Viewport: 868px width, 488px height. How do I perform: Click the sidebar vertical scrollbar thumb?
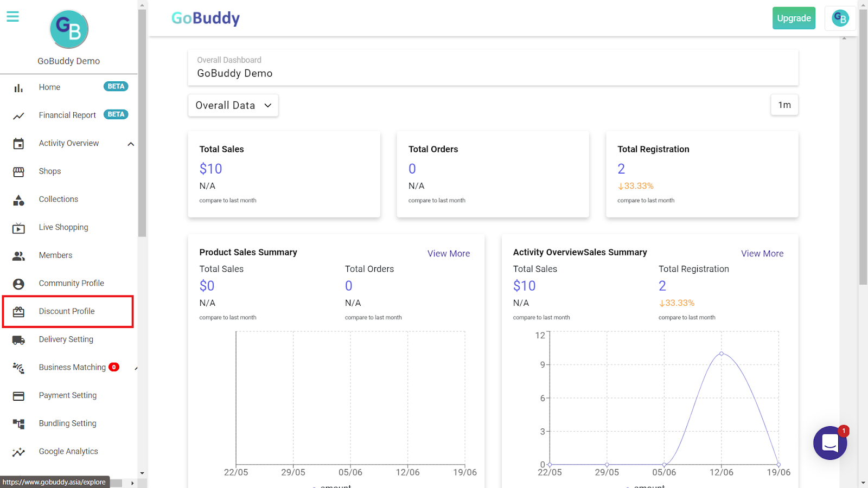(x=142, y=123)
